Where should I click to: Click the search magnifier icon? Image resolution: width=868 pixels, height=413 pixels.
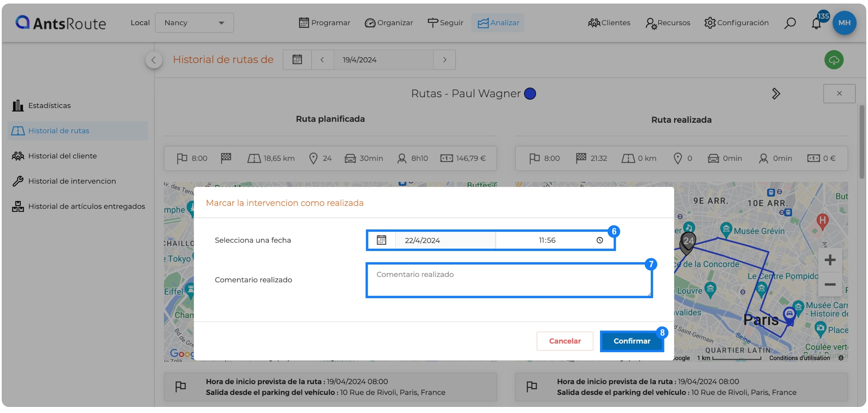[x=790, y=23]
